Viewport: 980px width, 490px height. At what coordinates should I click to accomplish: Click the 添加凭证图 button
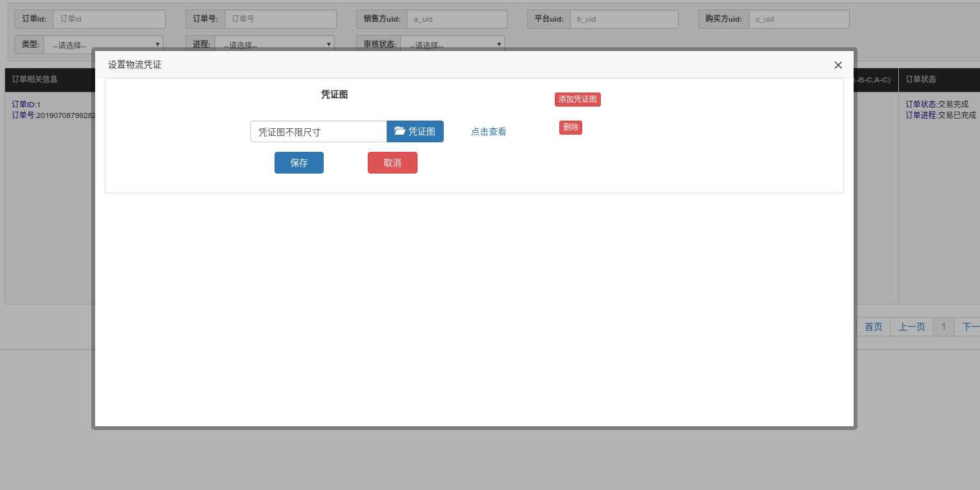coord(578,100)
